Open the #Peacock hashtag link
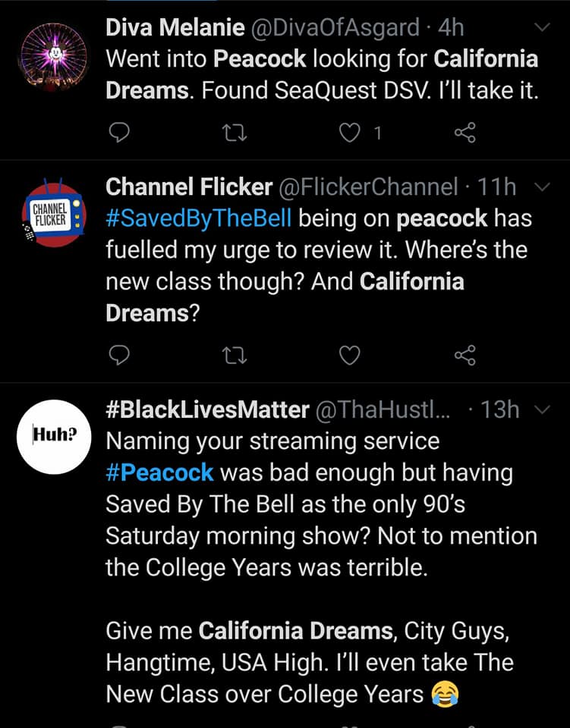Image resolution: width=570 pixels, height=728 pixels. click(160, 472)
